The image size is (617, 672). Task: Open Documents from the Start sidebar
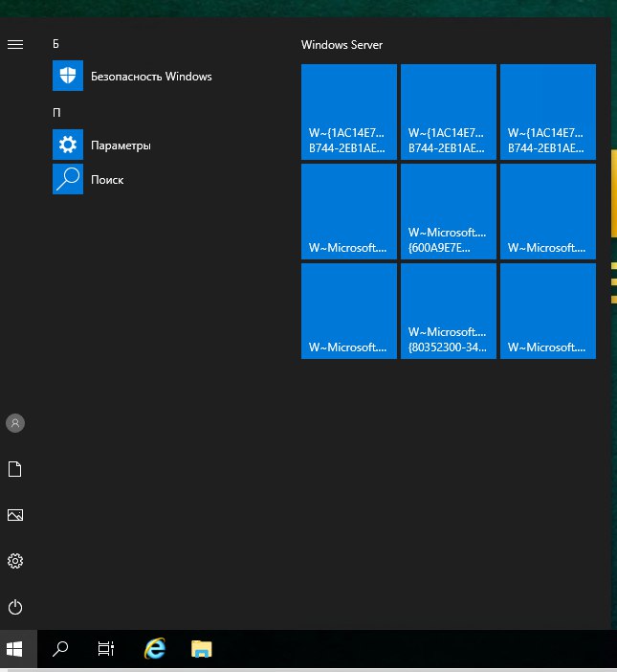15,469
